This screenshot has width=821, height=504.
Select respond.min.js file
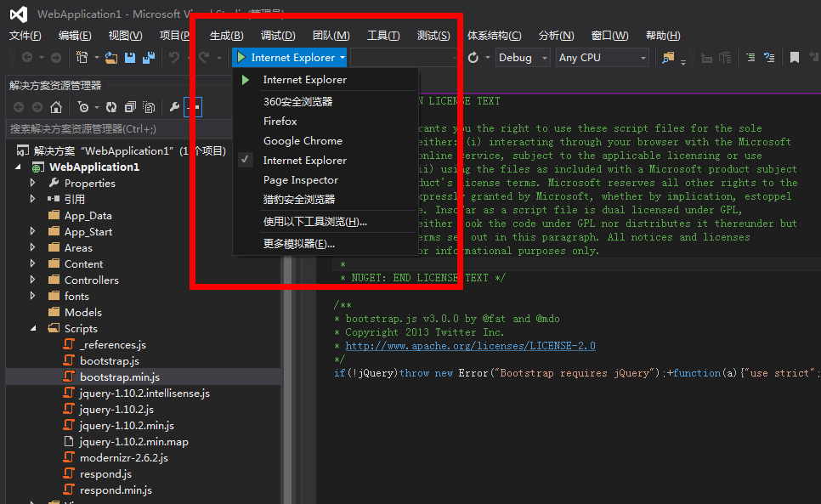pyautogui.click(x=116, y=490)
